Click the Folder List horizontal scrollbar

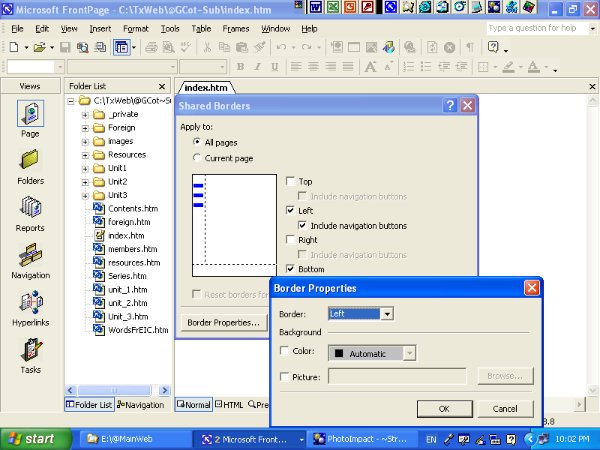117,390
